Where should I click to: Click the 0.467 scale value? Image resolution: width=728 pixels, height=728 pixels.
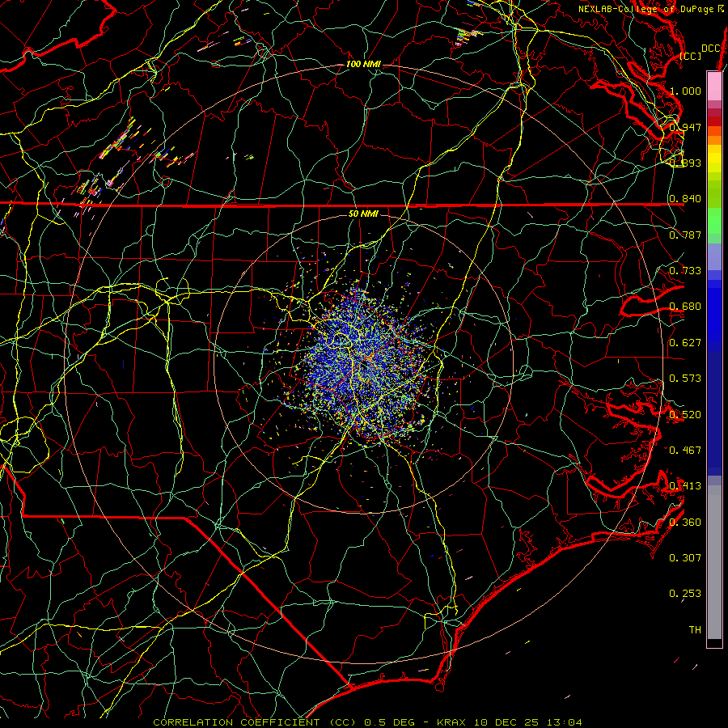[685, 451]
